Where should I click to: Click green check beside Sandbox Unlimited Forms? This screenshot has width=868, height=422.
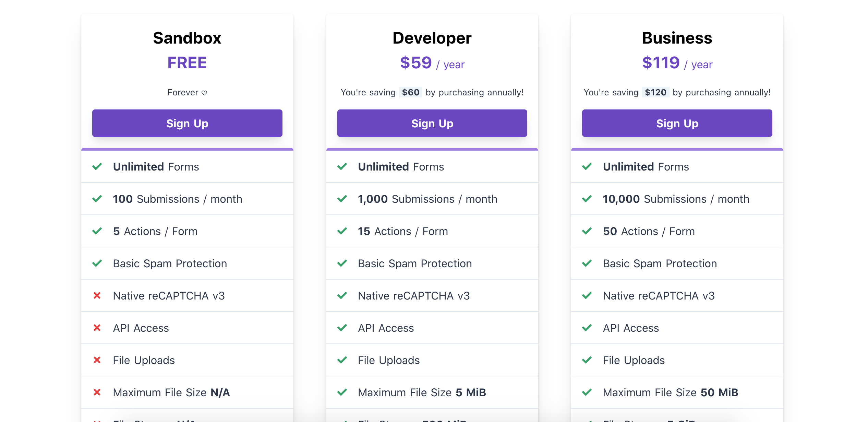[97, 166]
